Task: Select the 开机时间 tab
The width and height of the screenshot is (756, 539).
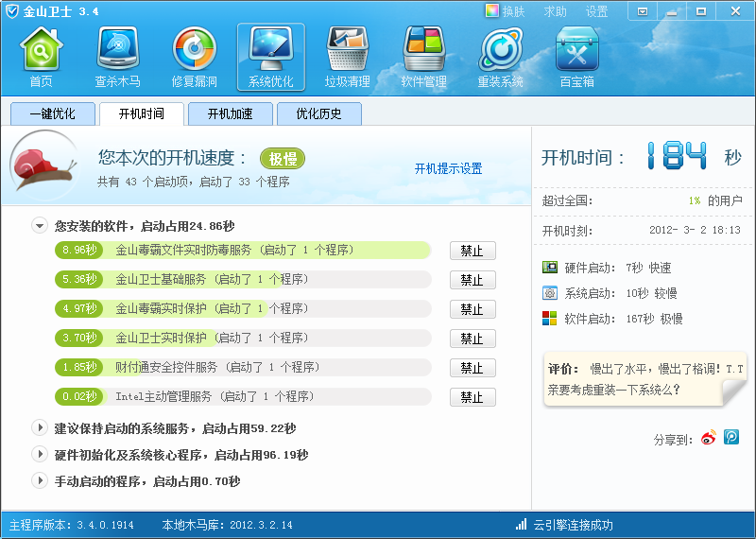Action: click(141, 113)
